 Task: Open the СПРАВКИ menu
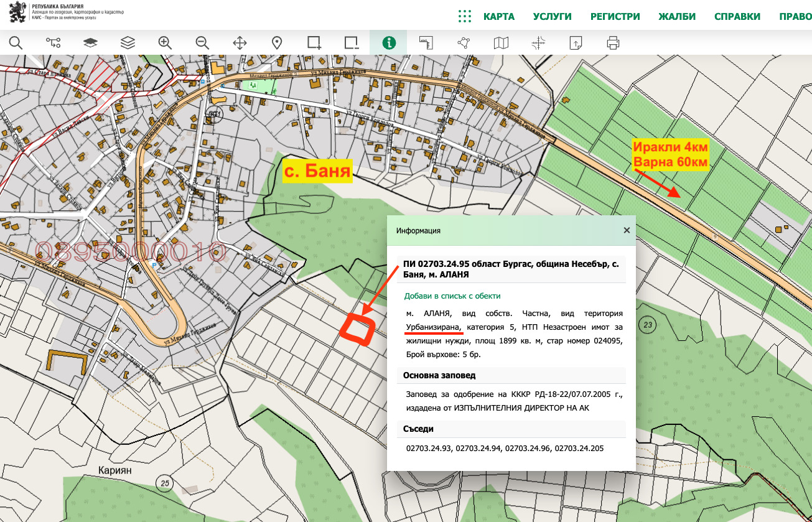737,17
